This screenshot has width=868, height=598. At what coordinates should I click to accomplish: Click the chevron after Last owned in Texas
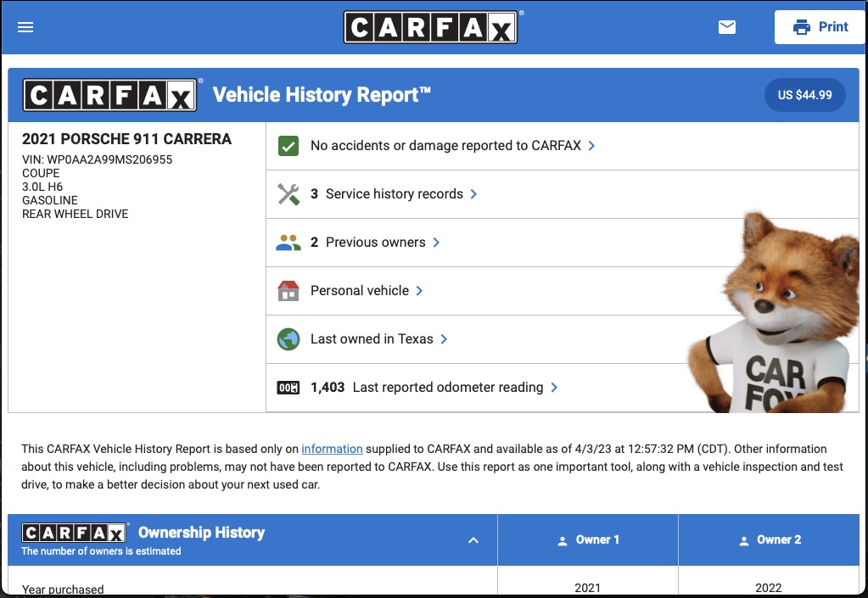444,338
